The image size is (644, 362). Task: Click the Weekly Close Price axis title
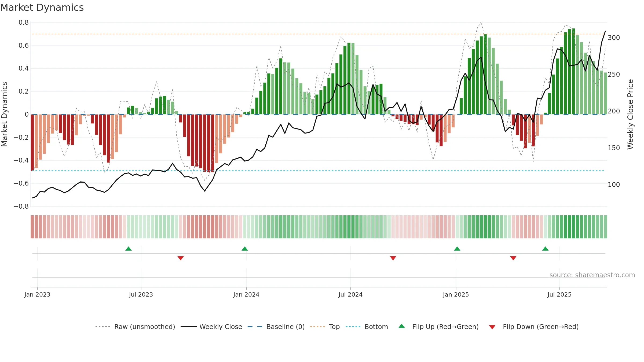coord(630,114)
